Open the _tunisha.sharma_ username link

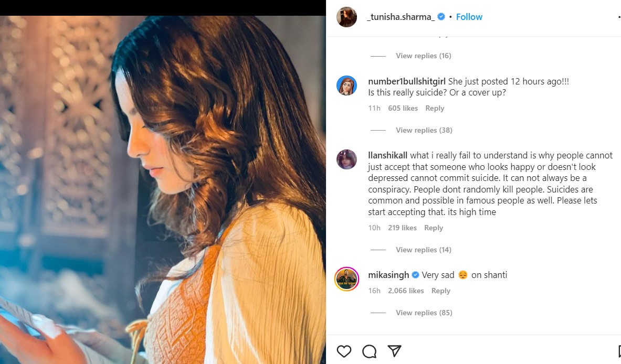coord(401,17)
